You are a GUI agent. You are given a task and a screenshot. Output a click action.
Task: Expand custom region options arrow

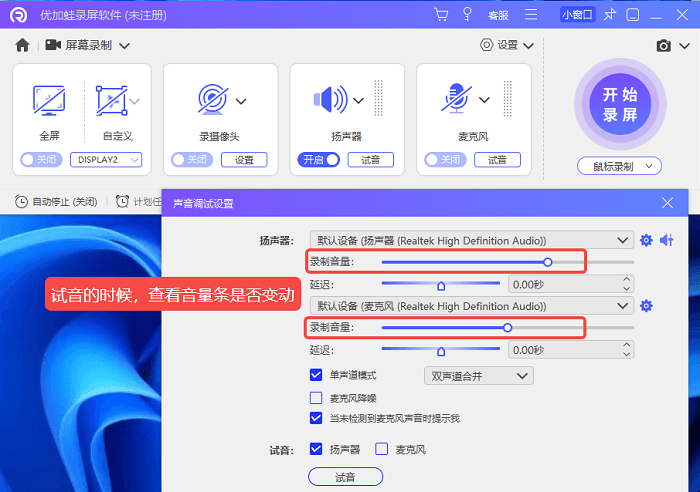[x=134, y=101]
